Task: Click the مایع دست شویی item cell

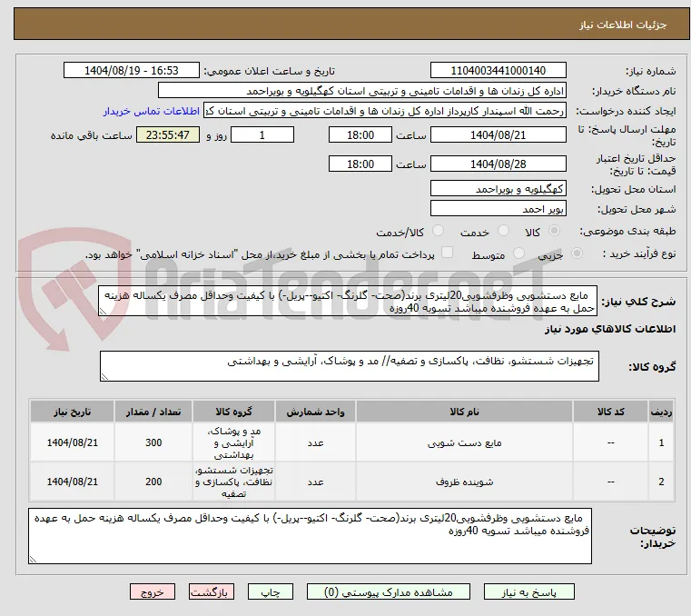Action: click(x=464, y=442)
